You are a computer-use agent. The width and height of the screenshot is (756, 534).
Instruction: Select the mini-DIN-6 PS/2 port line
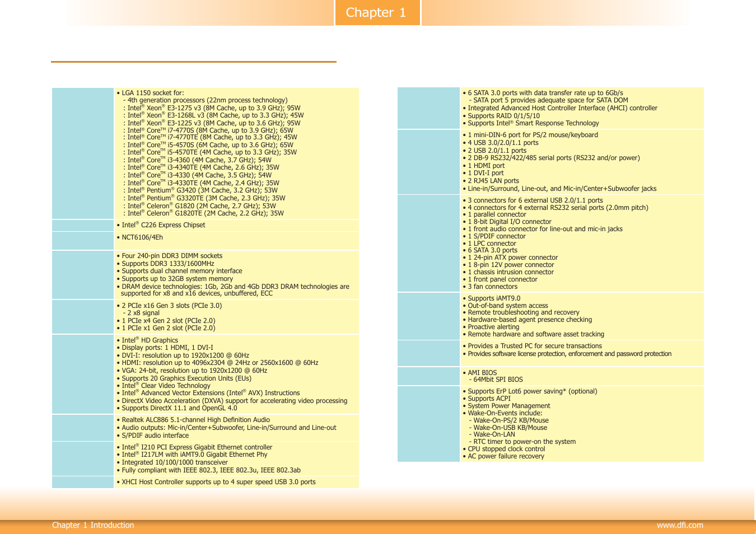click(530, 135)
